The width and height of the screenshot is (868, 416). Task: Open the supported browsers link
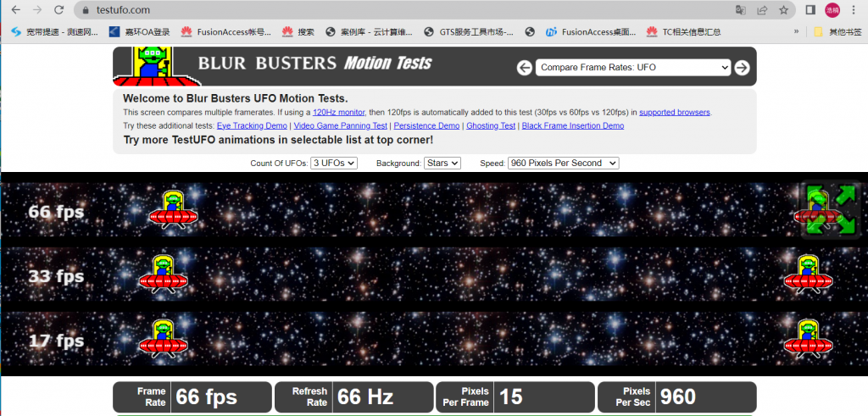(x=674, y=113)
